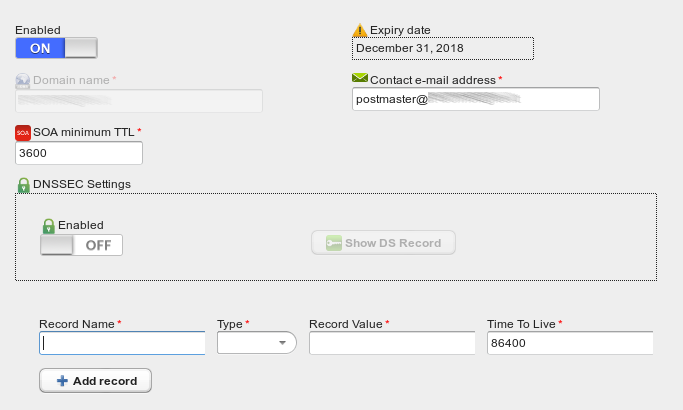Click the globe icon beside Domain name
683x410 pixels.
click(x=23, y=81)
